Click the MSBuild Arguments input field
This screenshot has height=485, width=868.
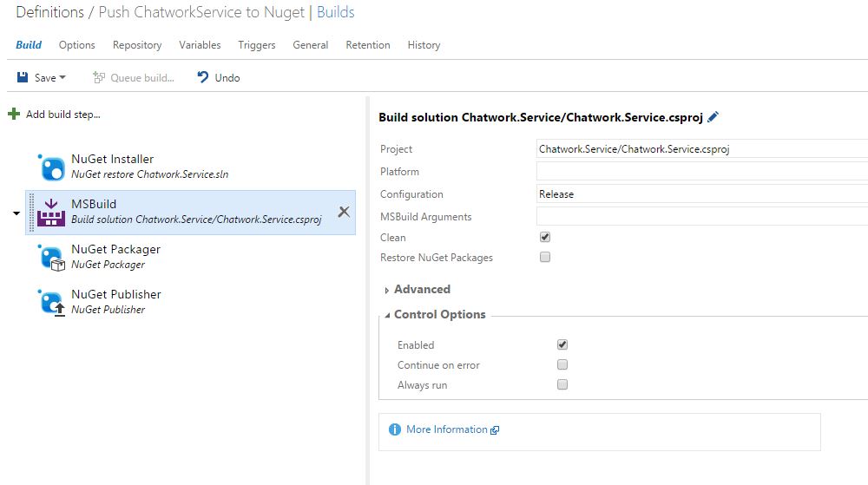pos(702,216)
